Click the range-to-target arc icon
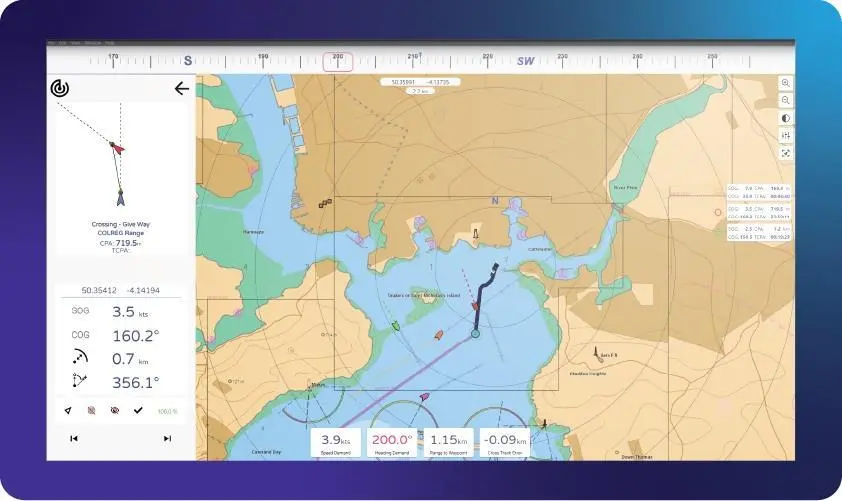842x501 pixels. coord(79,357)
